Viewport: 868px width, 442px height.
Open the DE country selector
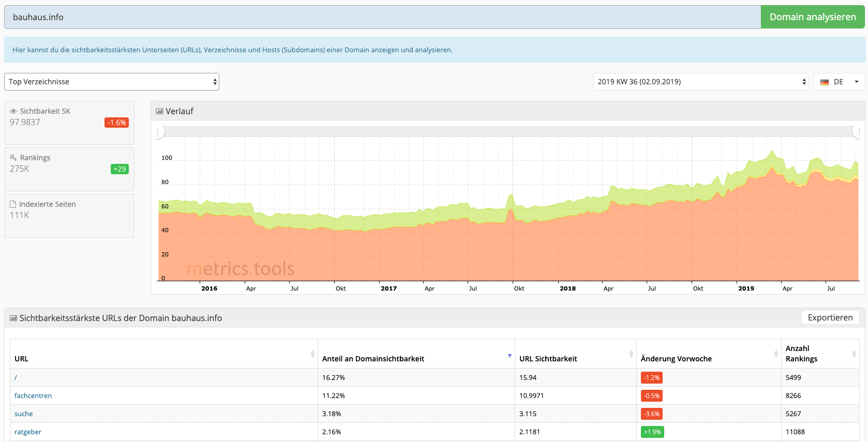839,82
